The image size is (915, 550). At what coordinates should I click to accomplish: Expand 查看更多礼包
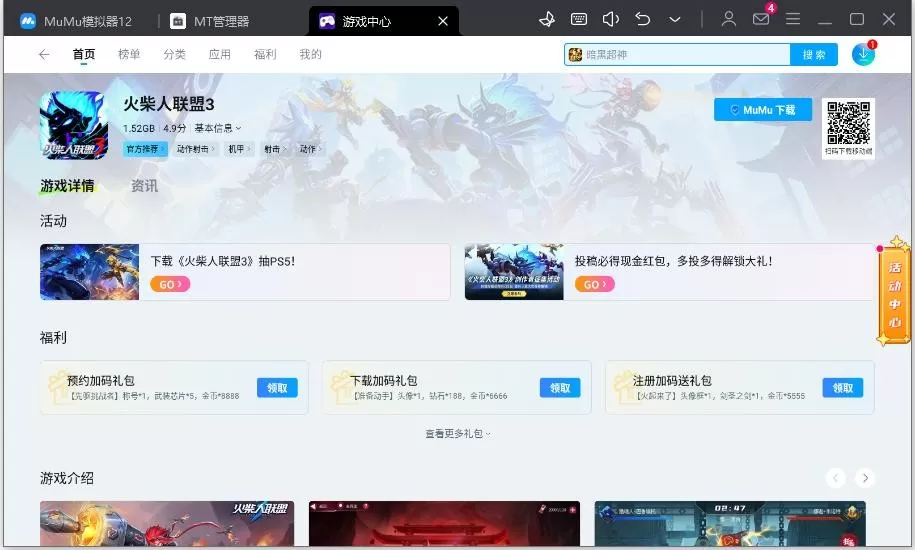pyautogui.click(x=458, y=433)
